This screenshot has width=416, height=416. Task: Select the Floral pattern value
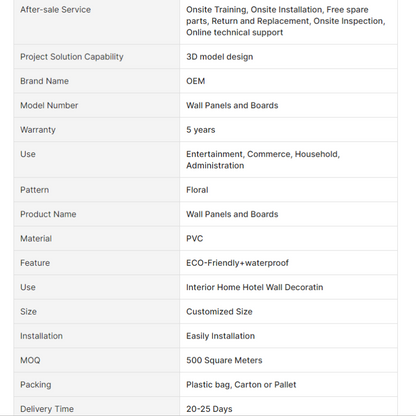[x=197, y=190]
